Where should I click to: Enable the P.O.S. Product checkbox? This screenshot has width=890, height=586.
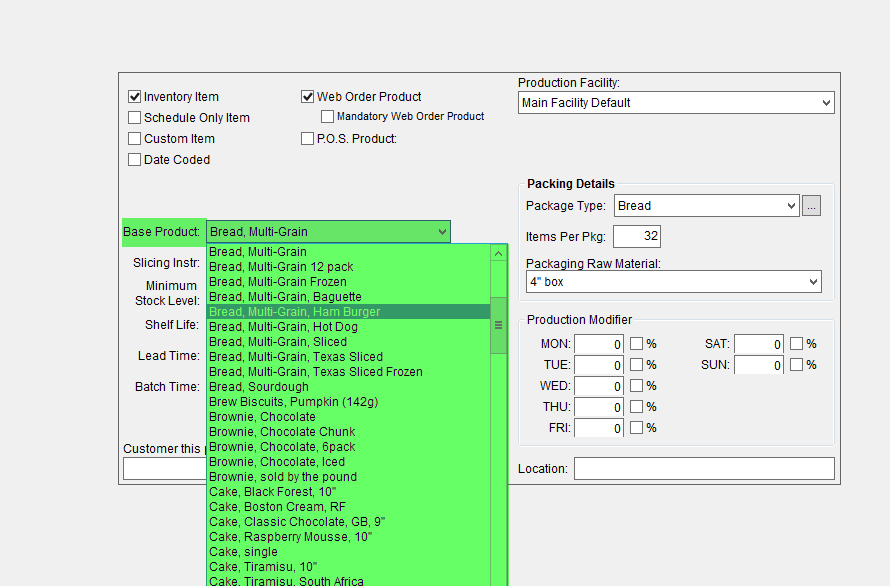[308, 139]
